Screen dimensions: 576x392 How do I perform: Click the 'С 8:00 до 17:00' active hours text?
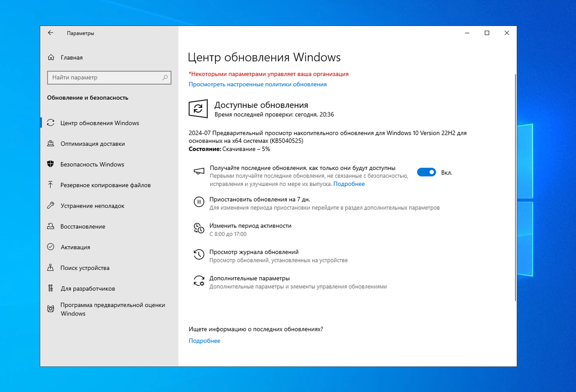click(x=228, y=234)
